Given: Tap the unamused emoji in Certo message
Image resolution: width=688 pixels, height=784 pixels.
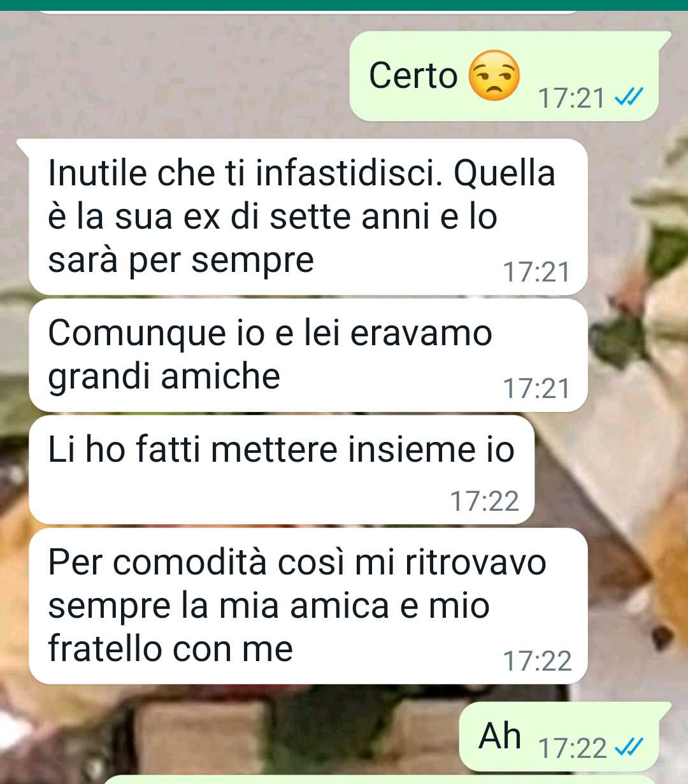Looking at the screenshot, I should [494, 75].
